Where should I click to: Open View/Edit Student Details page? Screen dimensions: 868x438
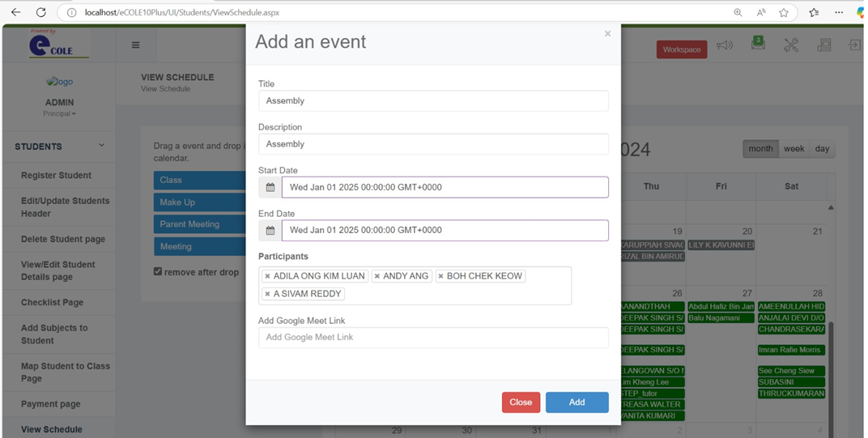pos(58,270)
